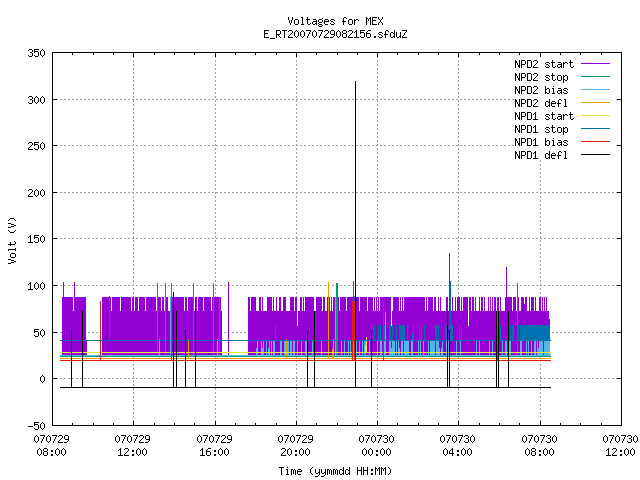The image size is (640, 480).
Task: Click the 070729 08:00 time tick label
Action: coord(51,446)
